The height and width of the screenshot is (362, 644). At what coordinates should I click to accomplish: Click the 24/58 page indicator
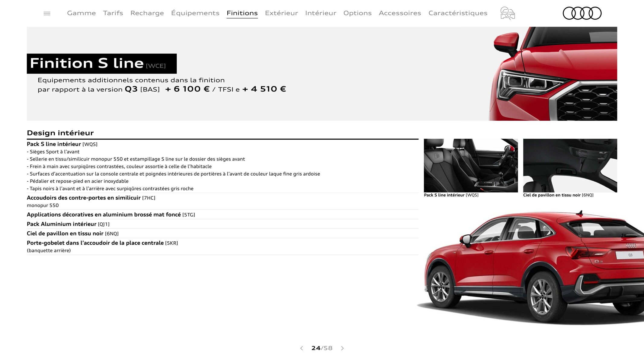[322, 348]
